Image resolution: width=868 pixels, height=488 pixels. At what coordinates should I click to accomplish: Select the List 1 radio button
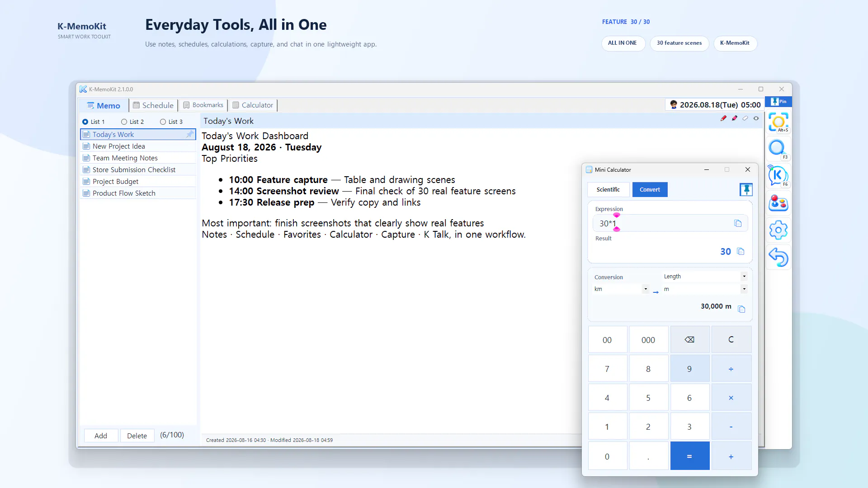tap(85, 122)
